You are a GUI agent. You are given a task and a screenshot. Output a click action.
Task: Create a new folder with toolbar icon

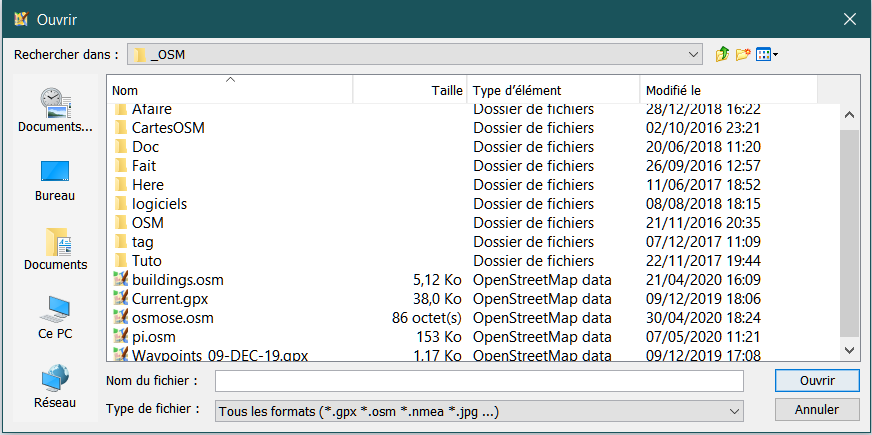(x=743, y=55)
